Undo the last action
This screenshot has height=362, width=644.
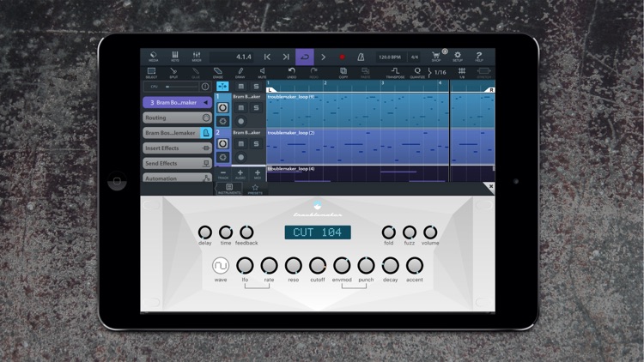292,73
